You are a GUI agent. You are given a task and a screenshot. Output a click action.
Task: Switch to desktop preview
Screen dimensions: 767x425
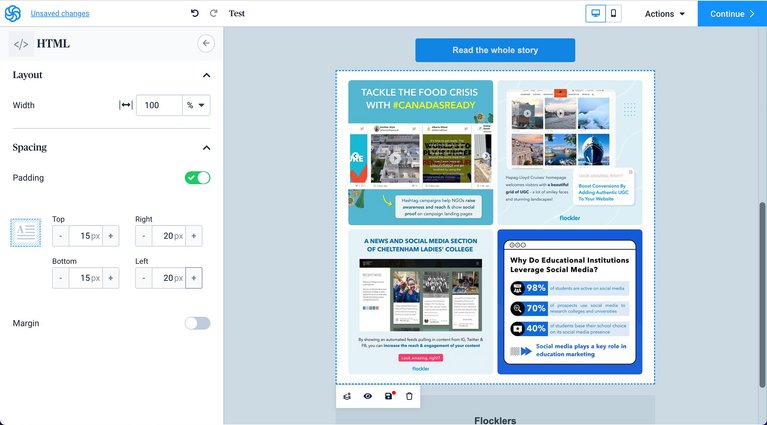coord(595,13)
